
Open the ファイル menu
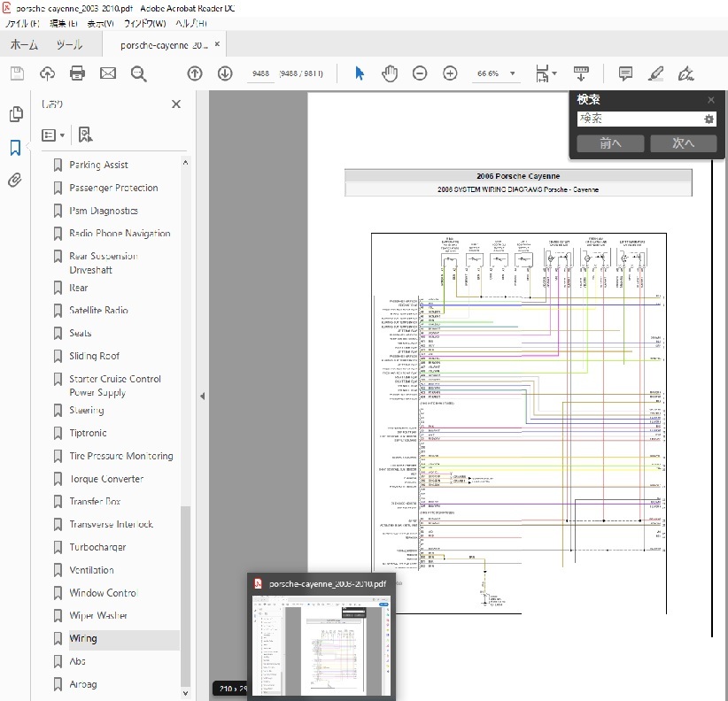[22, 23]
